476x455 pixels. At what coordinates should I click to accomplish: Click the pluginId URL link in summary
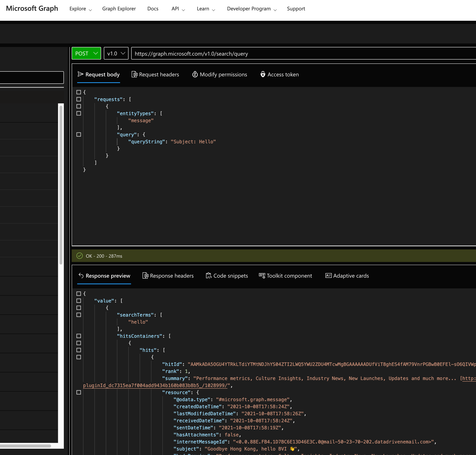[x=155, y=385]
